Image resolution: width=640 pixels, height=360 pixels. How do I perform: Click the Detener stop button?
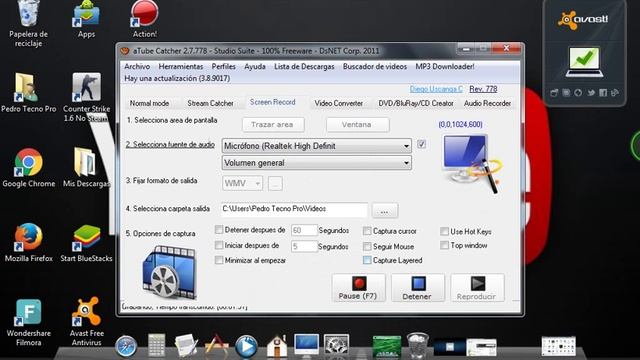pyautogui.click(x=418, y=287)
